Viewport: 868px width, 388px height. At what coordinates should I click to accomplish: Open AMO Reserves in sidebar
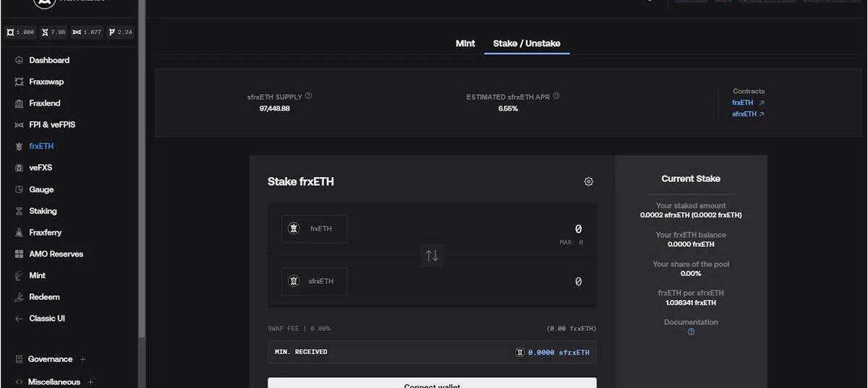click(48, 254)
